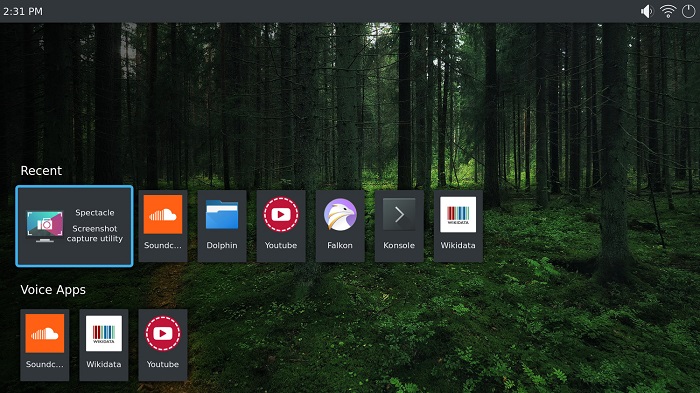Launch Soundcloud from the Recent row
The image size is (700, 393).
(x=162, y=226)
